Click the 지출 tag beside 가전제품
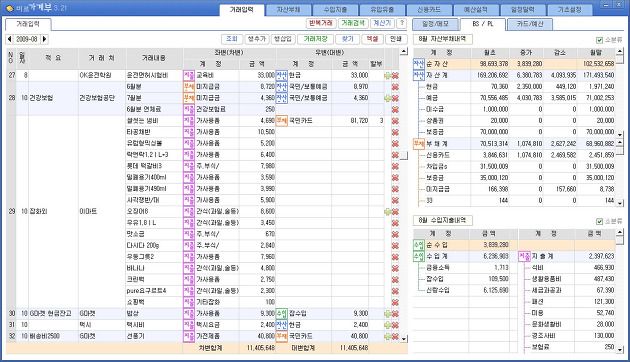630x362 pixels. click(189, 336)
